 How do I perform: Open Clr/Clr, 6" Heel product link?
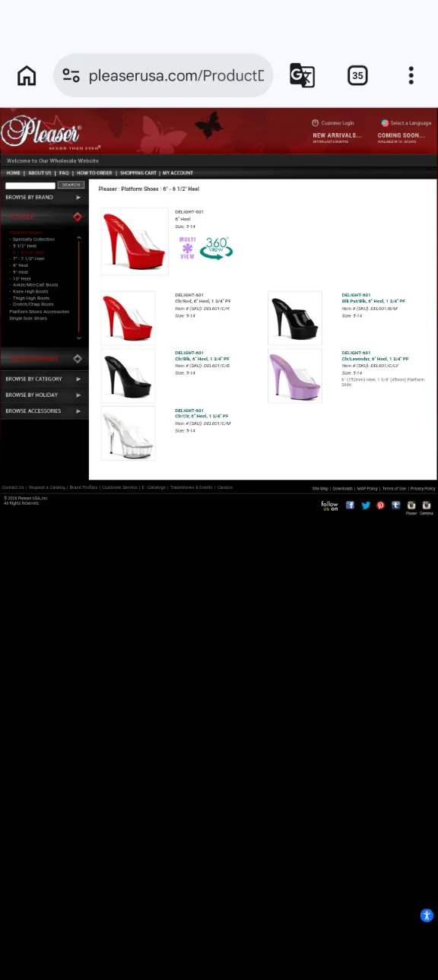[202, 416]
